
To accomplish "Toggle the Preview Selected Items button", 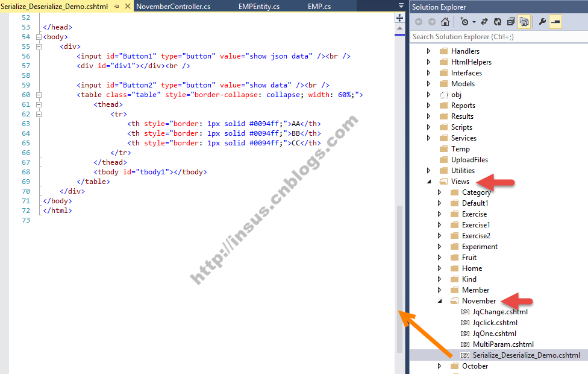I will tap(555, 22).
